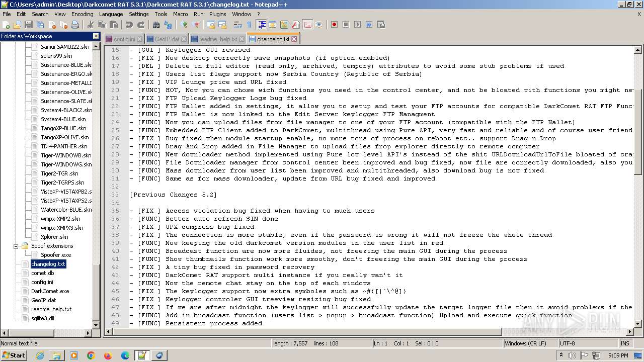Screen dimensions: 644x362
Task: Click the editor vertical scrollbar down arrow
Action: click(x=638, y=324)
